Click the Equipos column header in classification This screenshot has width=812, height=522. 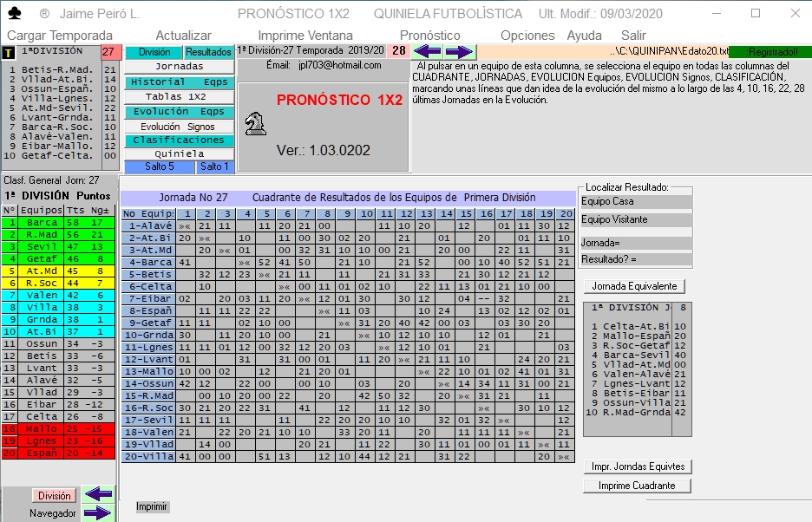coord(42,210)
